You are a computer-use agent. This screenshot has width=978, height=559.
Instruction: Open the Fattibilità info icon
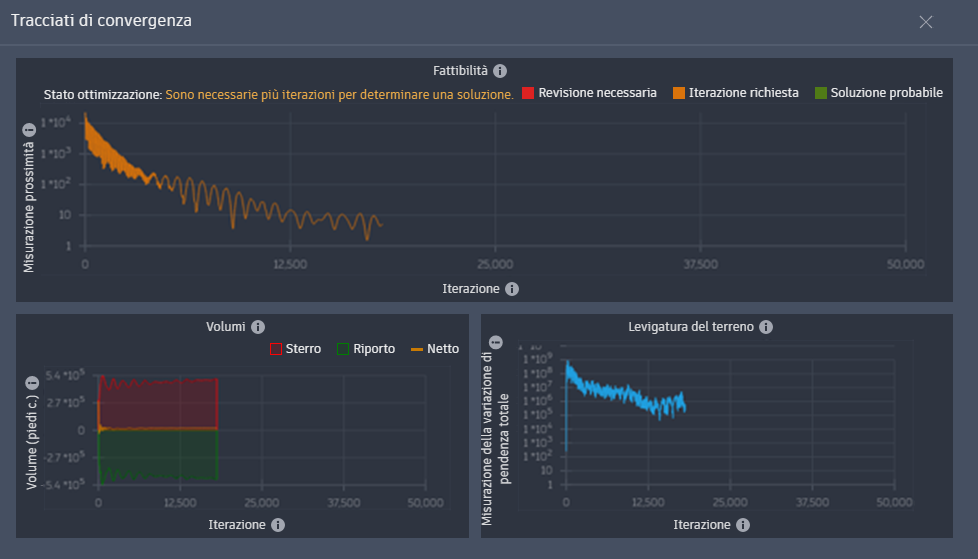click(x=500, y=71)
